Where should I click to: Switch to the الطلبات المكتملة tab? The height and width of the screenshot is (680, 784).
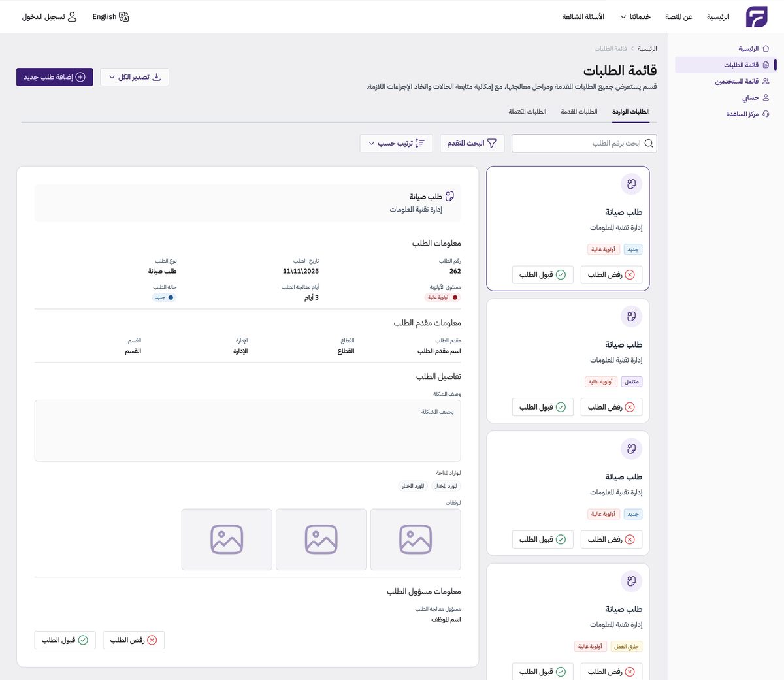tap(527, 112)
